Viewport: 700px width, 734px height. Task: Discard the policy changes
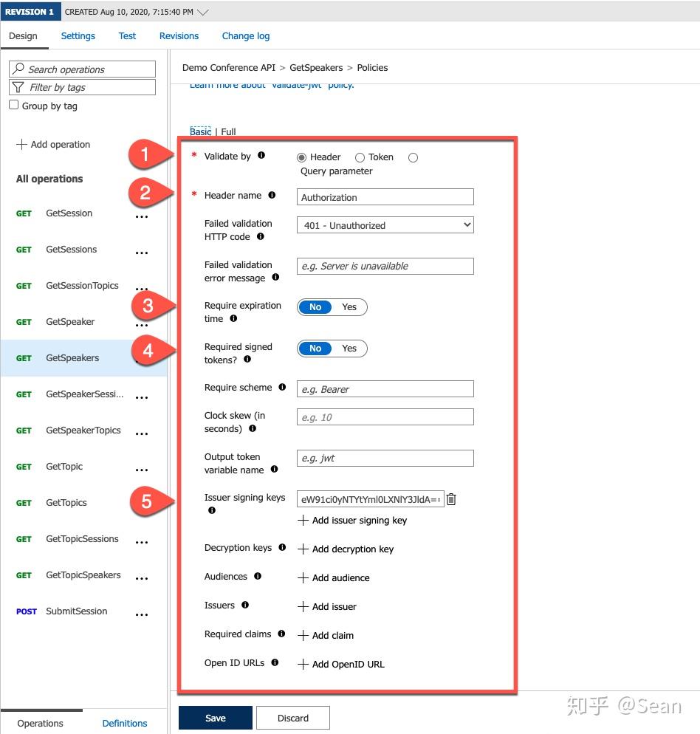[293, 718]
